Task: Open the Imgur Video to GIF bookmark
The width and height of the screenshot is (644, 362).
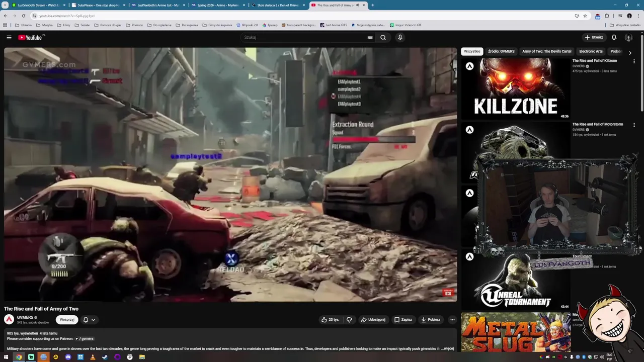Action: point(406,25)
